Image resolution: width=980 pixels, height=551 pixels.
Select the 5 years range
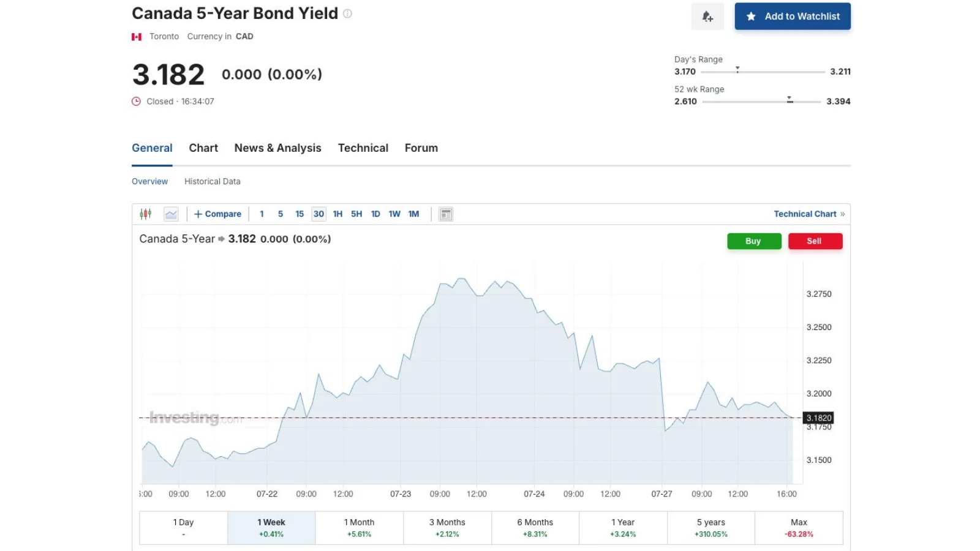coord(711,528)
